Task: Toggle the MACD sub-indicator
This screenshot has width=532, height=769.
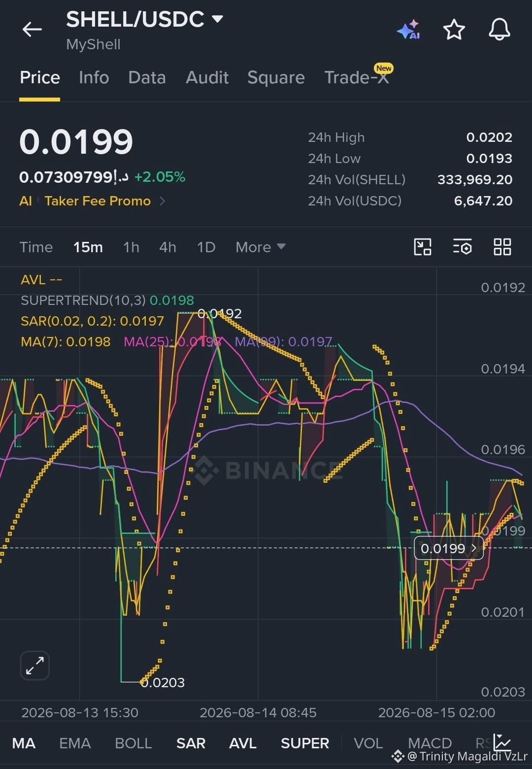Action: (430, 743)
